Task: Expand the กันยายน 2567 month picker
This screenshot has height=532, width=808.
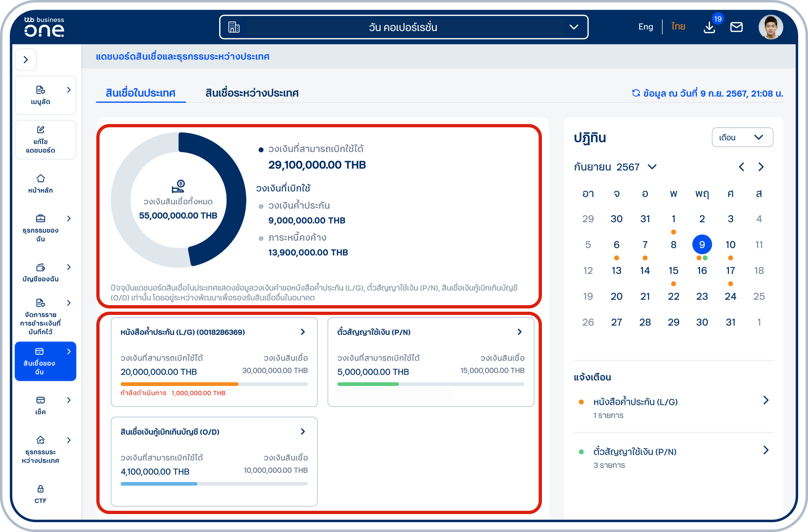Action: pyautogui.click(x=652, y=167)
